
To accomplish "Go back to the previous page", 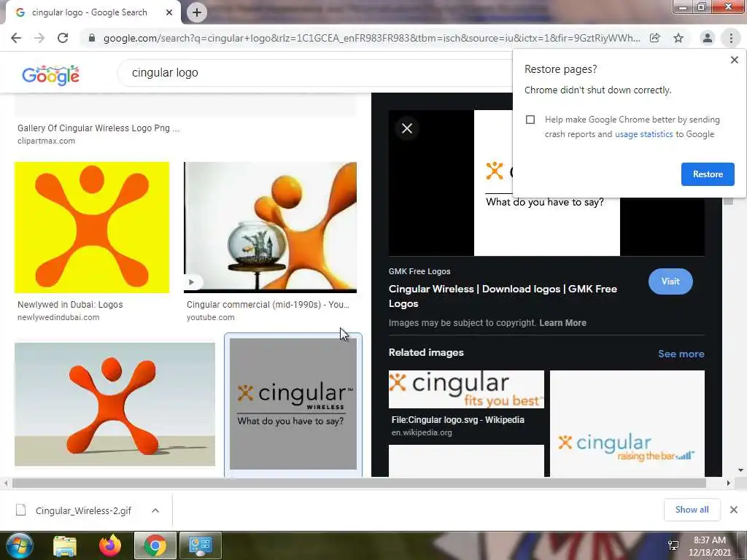I will click(16, 38).
